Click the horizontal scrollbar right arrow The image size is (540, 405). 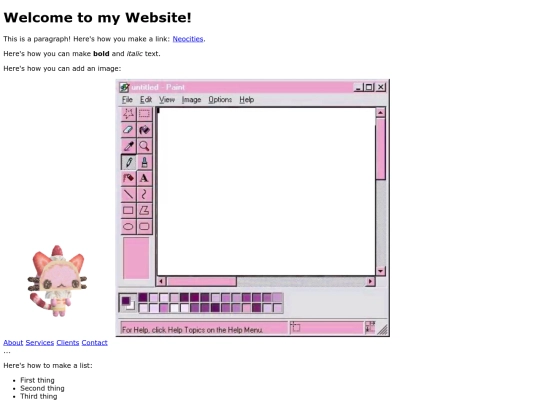[370, 281]
